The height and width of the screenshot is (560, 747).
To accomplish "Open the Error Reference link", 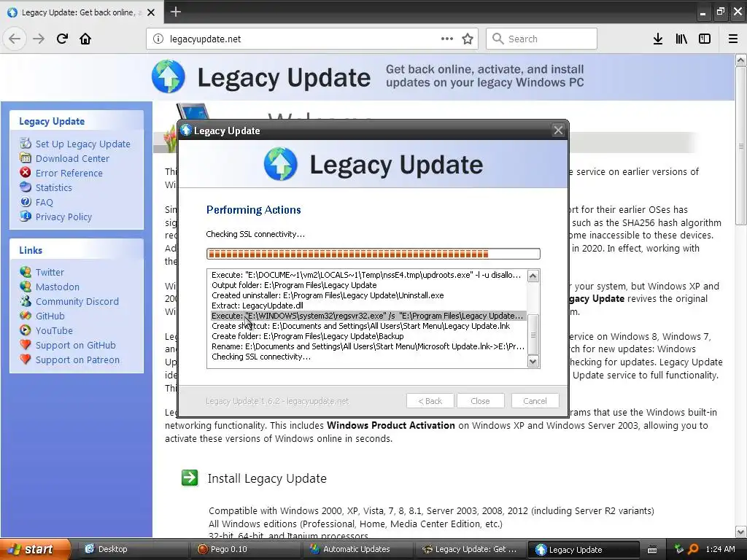I will point(69,173).
